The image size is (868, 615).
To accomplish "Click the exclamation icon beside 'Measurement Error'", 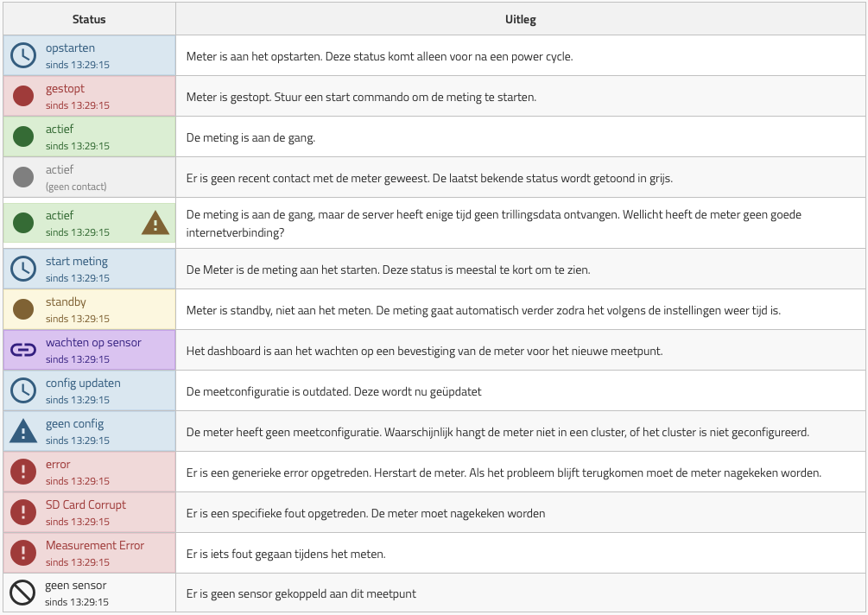I will (x=23, y=553).
